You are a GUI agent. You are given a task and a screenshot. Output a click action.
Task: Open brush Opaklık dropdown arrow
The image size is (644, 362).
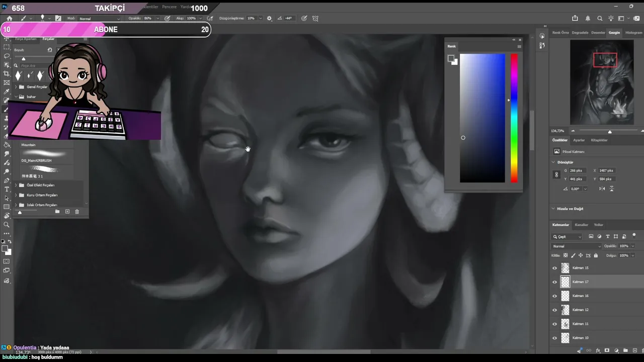pyautogui.click(x=157, y=19)
